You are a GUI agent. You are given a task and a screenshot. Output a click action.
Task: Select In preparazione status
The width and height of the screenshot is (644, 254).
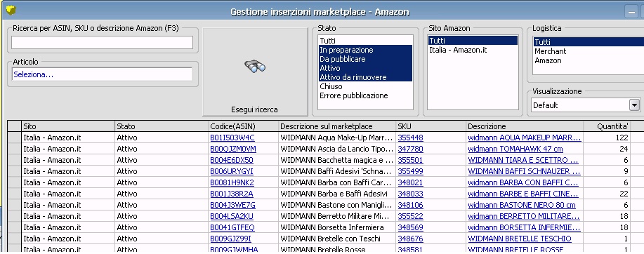tap(365, 50)
